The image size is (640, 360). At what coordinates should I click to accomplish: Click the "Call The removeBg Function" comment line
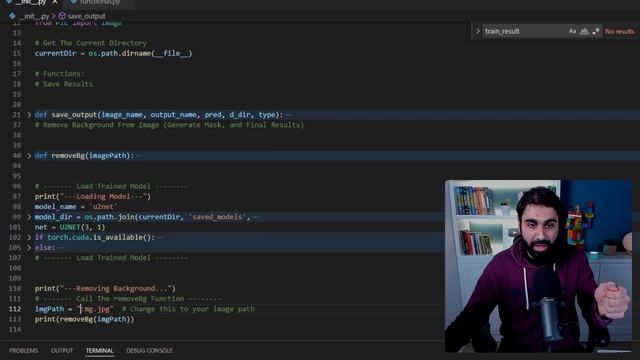click(x=128, y=299)
